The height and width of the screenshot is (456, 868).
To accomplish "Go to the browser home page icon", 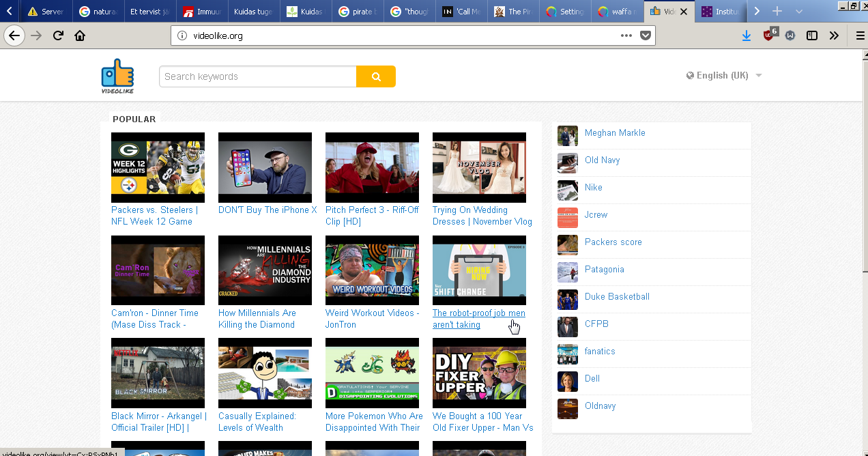I will (x=80, y=35).
